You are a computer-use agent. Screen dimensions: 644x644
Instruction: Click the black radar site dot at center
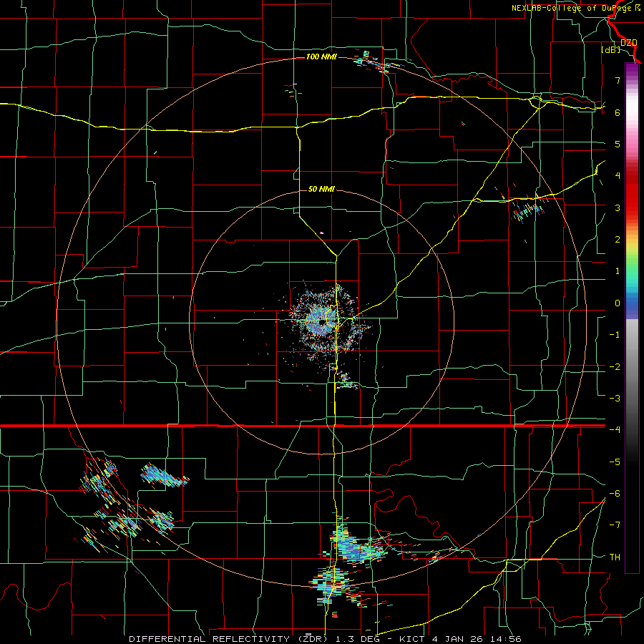(321, 323)
